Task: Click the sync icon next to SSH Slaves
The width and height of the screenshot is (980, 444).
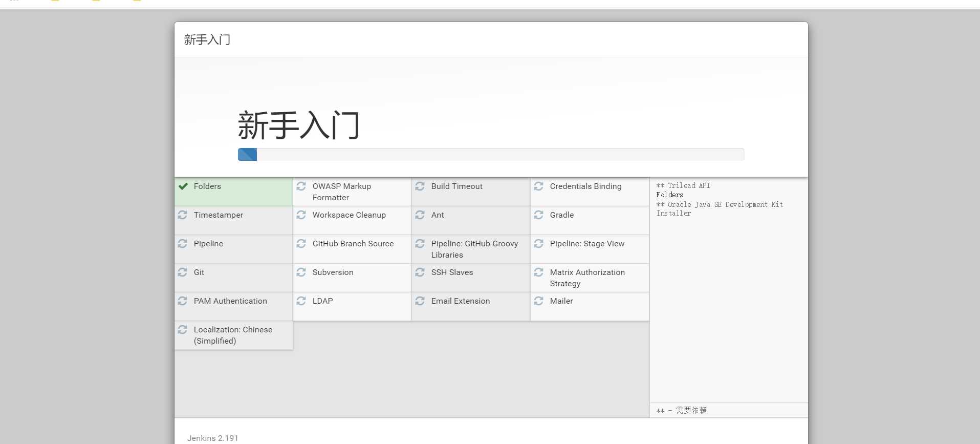Action: coord(420,272)
